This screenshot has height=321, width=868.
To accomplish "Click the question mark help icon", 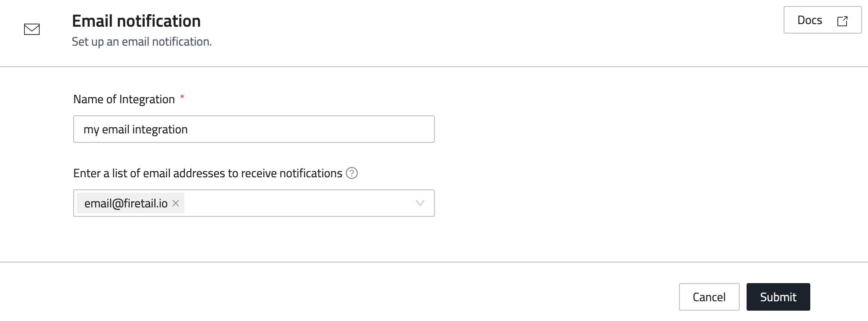I will [x=352, y=173].
